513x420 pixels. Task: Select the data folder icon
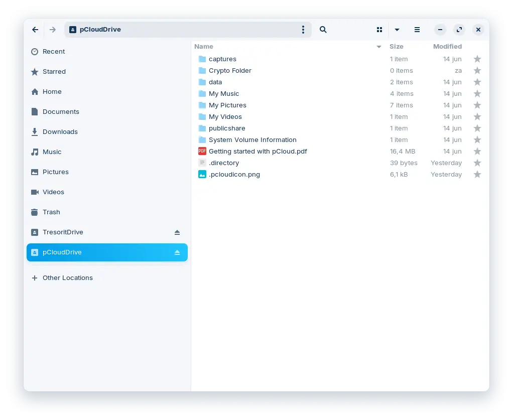pyautogui.click(x=202, y=82)
